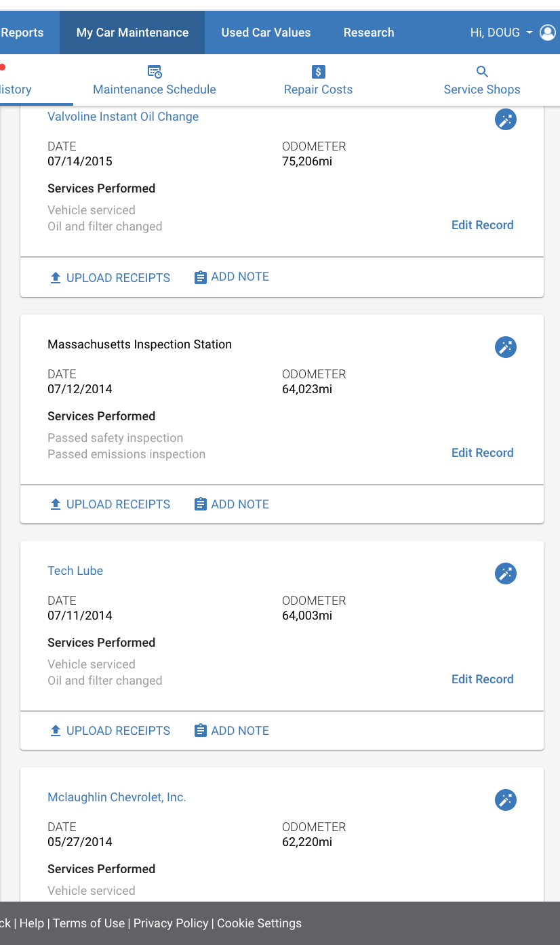Click the wrench icon on Mclaughlin Chevrolet record
Viewport: 560px width, 945px height.
(506, 800)
